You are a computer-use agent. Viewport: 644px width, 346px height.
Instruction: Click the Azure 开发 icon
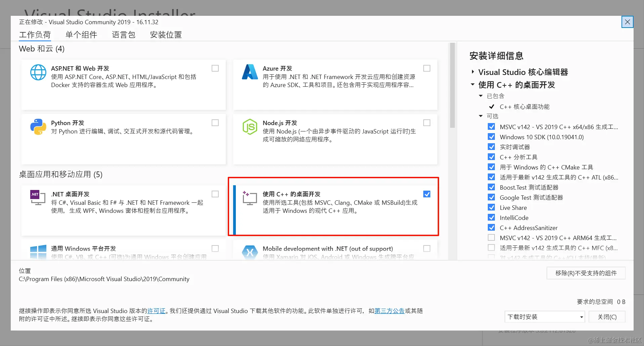250,72
